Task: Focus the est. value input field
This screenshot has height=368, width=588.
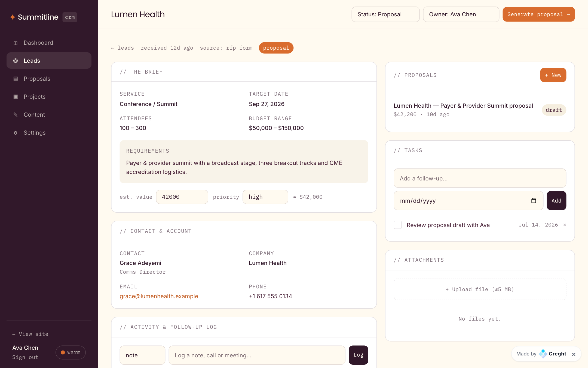Action: pyautogui.click(x=182, y=197)
